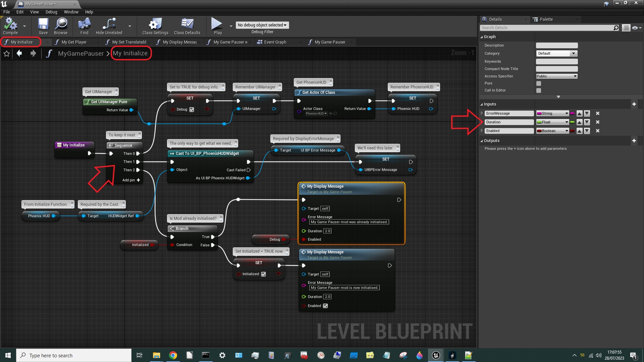Open Access Specifier dropdown showing Public
Image resolution: width=644 pixels, height=362 pixels.
pos(556,76)
